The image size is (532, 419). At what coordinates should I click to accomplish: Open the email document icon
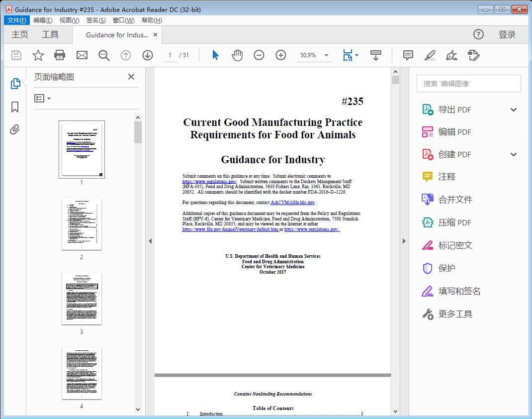(x=82, y=55)
